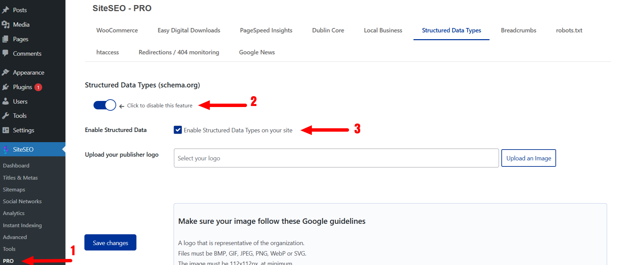The image size is (644, 265).
Task: Click the Click to disable this feature text
Action: coord(159,105)
